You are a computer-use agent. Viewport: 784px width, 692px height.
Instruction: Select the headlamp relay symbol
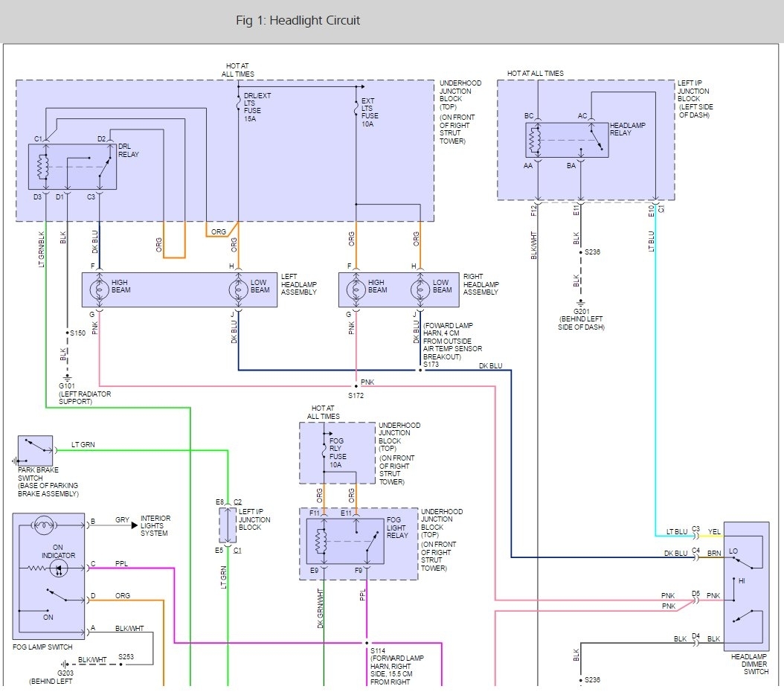[x=567, y=139]
